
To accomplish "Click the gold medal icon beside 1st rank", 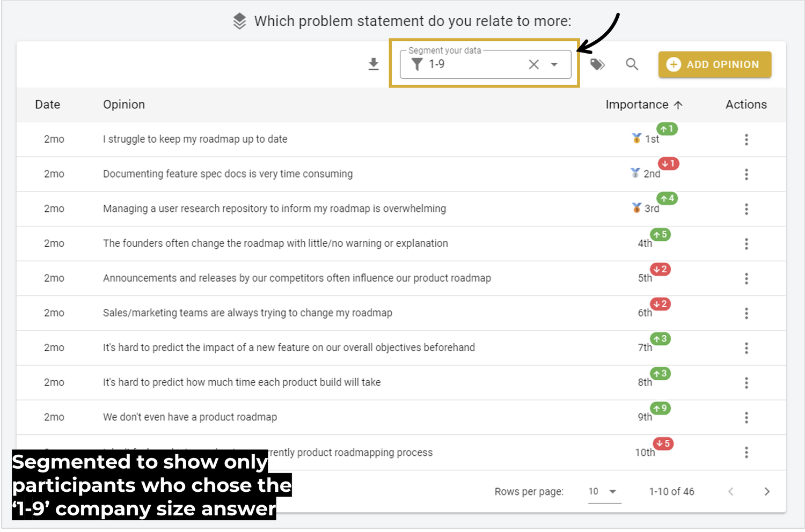I will point(635,138).
